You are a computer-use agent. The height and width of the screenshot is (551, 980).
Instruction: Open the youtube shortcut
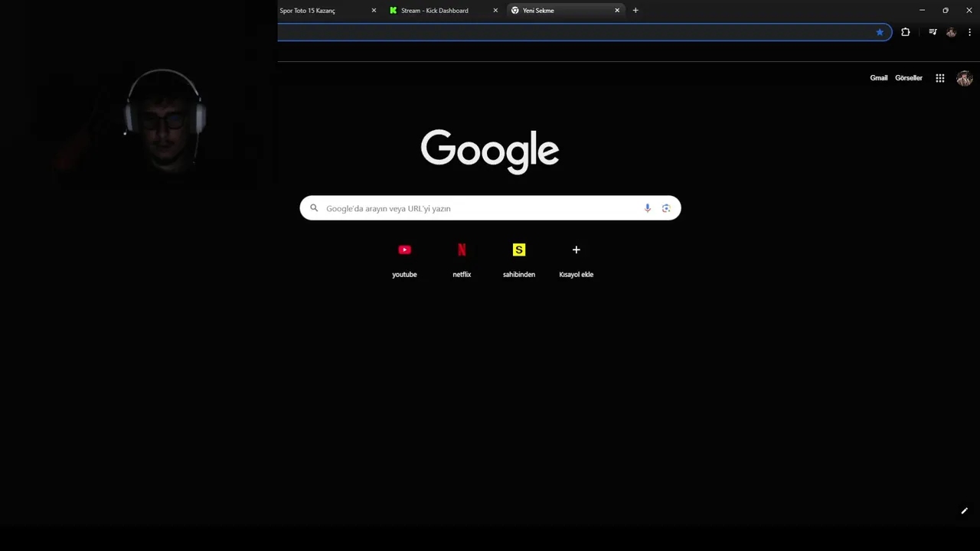click(404, 260)
